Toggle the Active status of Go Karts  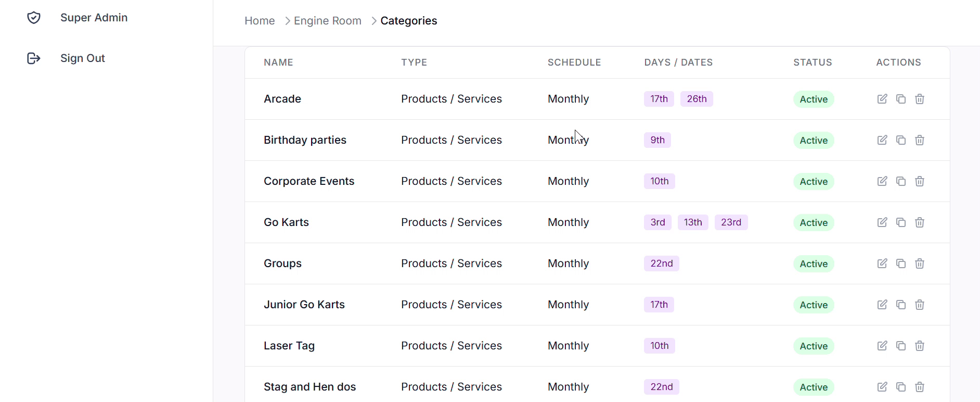[813, 223]
